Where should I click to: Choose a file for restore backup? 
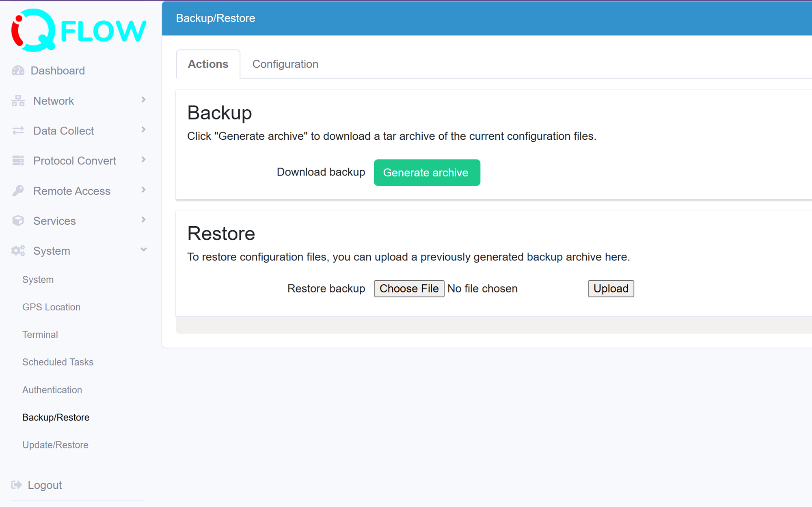[409, 288]
